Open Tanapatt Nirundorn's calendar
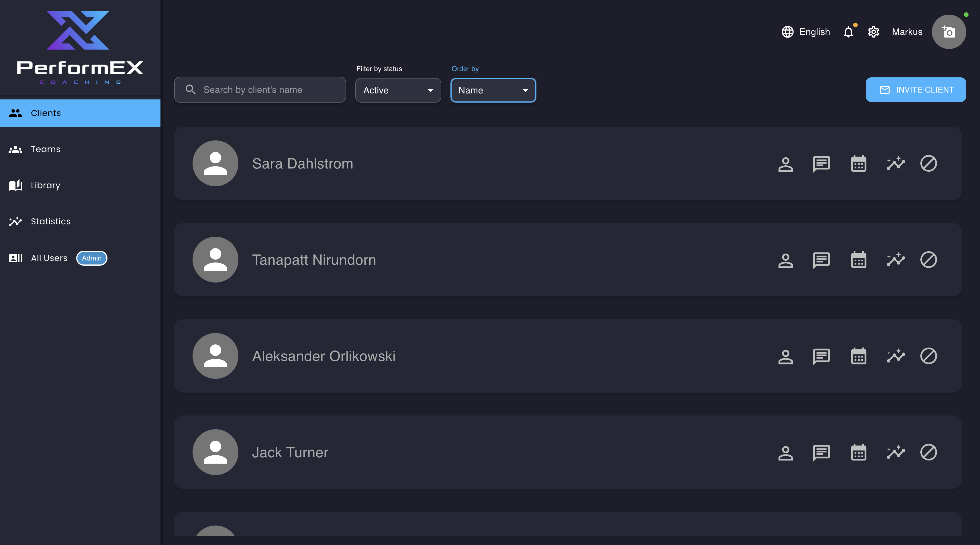 click(858, 260)
